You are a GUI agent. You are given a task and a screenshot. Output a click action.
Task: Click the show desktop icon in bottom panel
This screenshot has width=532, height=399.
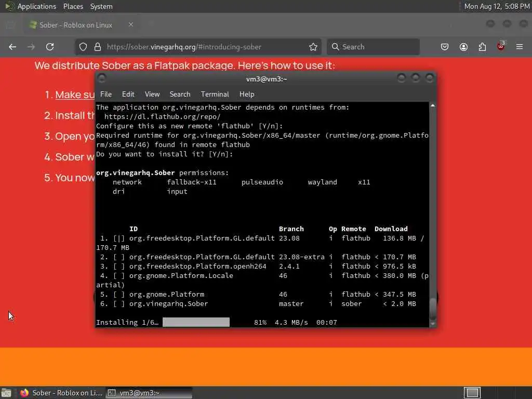coord(6,393)
